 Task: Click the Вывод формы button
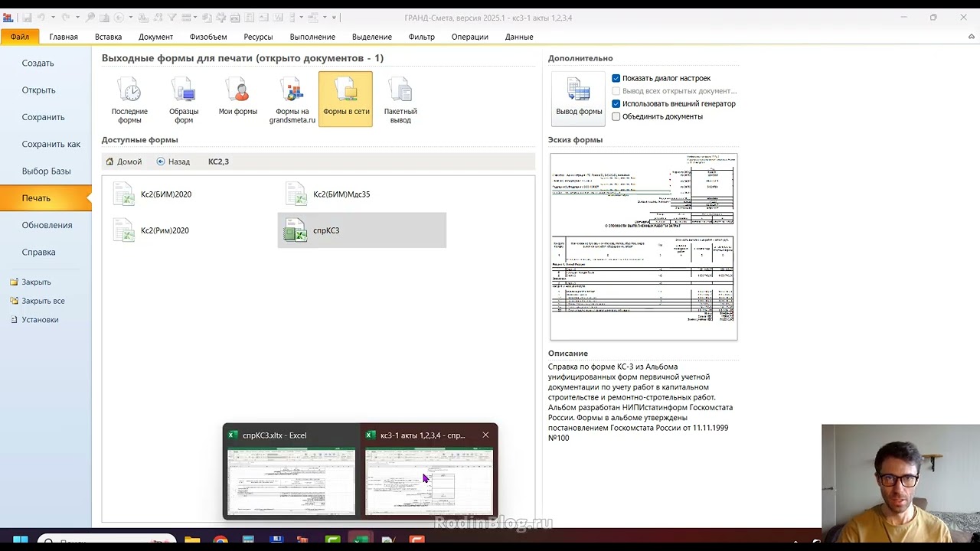coord(579,98)
